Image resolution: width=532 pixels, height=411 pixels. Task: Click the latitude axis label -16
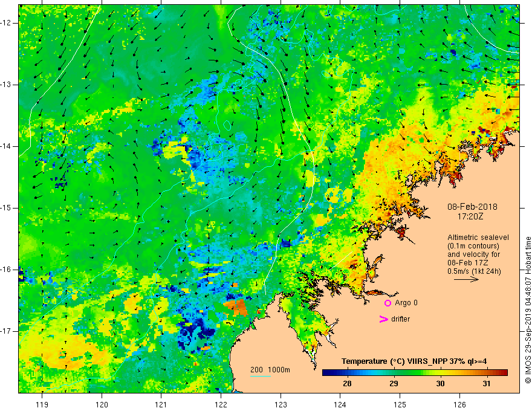click(6, 270)
